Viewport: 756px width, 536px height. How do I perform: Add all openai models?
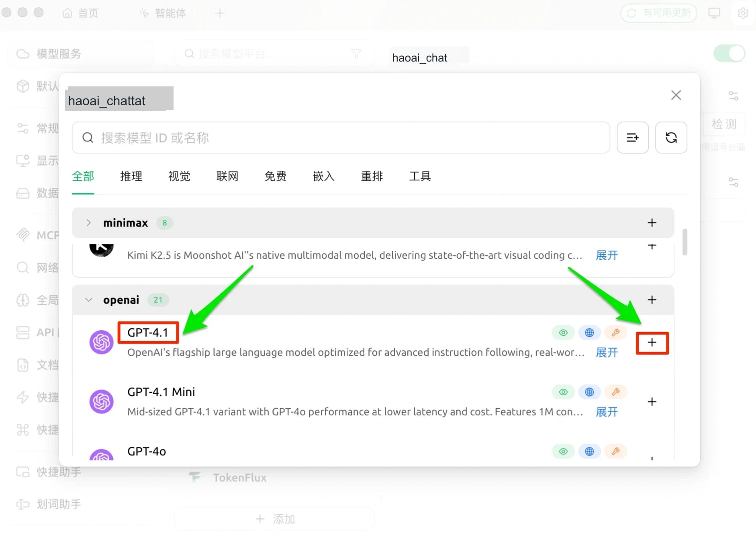(x=652, y=300)
